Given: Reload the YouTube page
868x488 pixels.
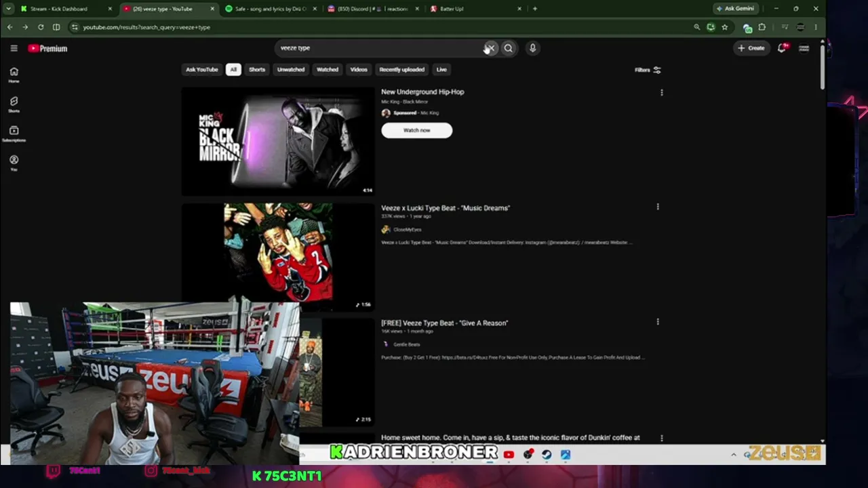Looking at the screenshot, I should point(41,27).
